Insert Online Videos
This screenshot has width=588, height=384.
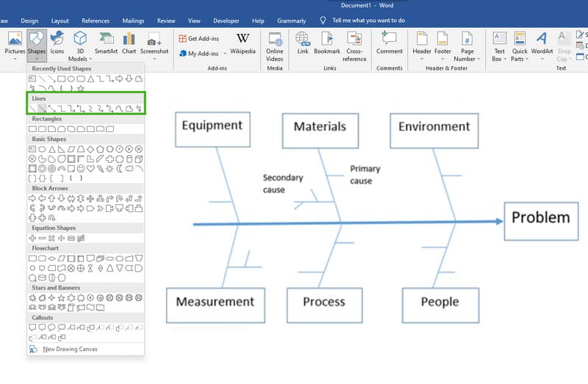click(274, 46)
